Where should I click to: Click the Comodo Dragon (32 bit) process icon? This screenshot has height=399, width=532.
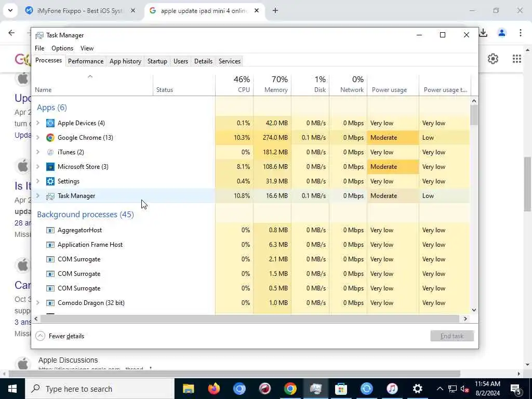click(50, 303)
